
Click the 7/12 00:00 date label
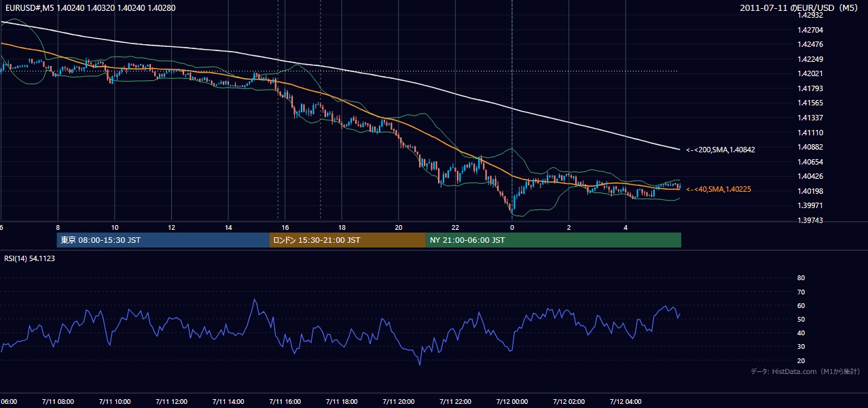pyautogui.click(x=512, y=402)
